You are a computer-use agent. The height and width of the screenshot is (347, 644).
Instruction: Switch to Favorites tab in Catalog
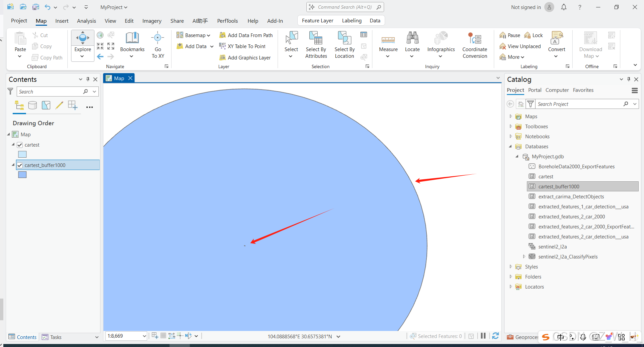[x=583, y=90]
